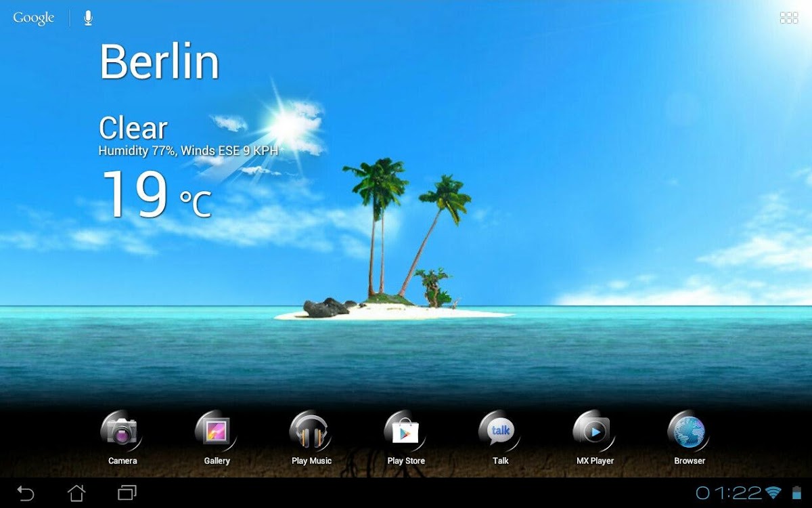Image resolution: width=812 pixels, height=508 pixels.
Task: Open the Camera app
Action: [x=122, y=432]
